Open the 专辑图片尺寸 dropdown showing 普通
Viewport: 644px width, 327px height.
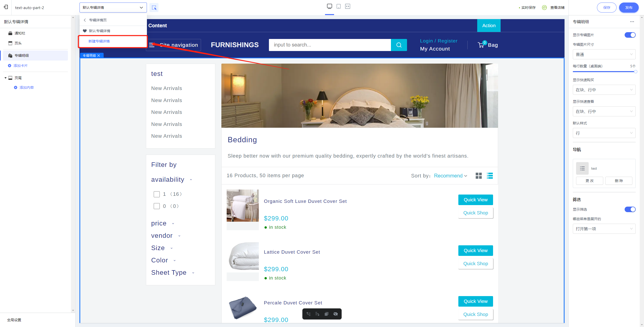click(604, 55)
